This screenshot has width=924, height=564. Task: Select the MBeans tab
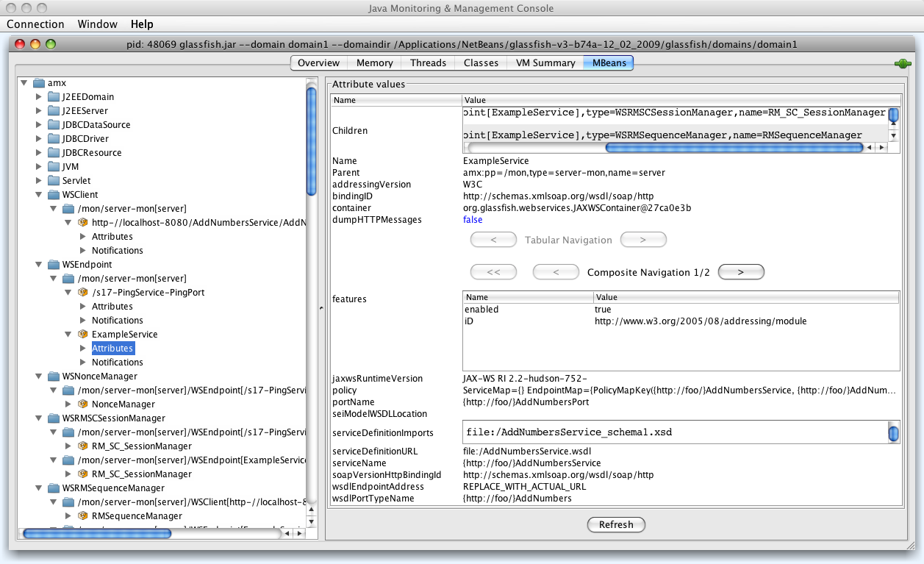[x=609, y=63]
